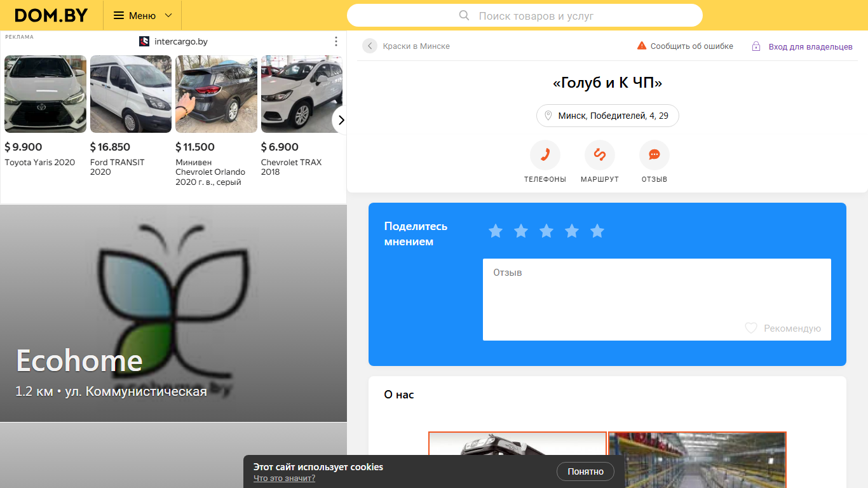This screenshot has width=868, height=488.
Task: Click the map pin icon in the address
Action: tap(548, 116)
